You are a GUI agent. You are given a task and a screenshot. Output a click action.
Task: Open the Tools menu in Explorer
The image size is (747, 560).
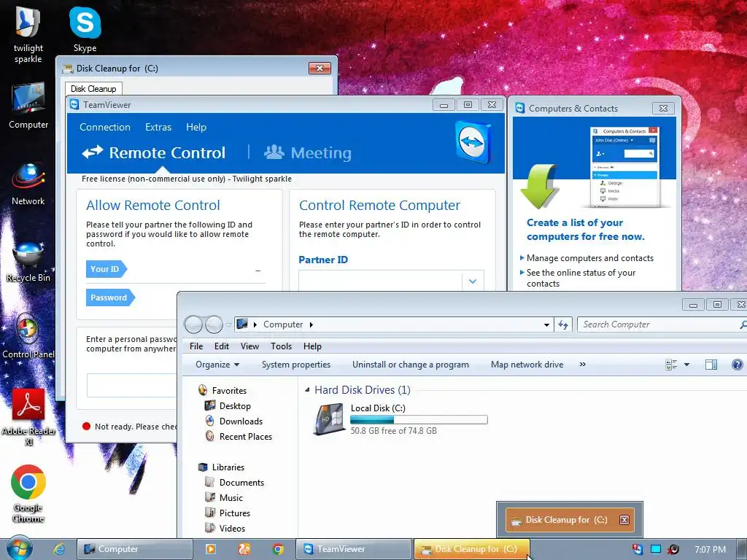tap(281, 346)
